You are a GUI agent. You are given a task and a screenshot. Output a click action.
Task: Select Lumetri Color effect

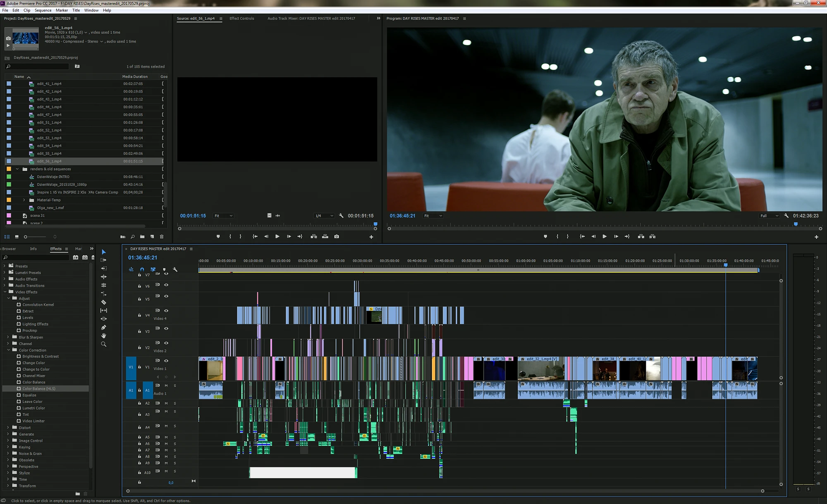34,408
